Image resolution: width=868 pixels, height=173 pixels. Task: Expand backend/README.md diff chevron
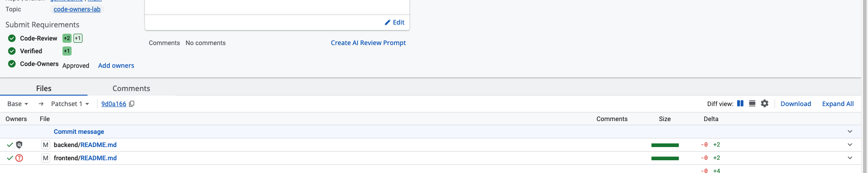click(x=850, y=145)
